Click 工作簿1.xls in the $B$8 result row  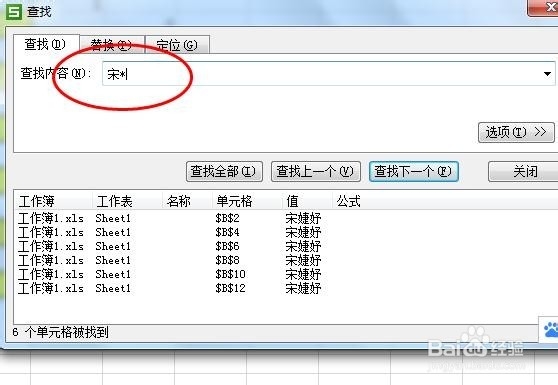[51, 260]
